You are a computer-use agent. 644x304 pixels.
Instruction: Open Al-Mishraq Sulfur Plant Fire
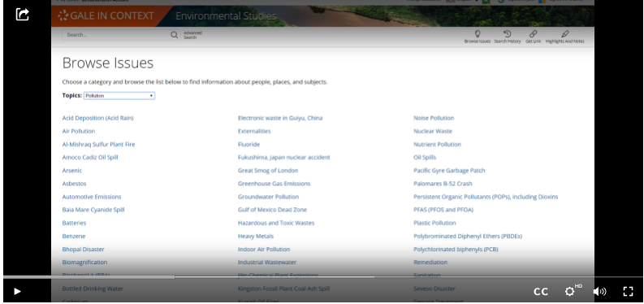pos(98,144)
